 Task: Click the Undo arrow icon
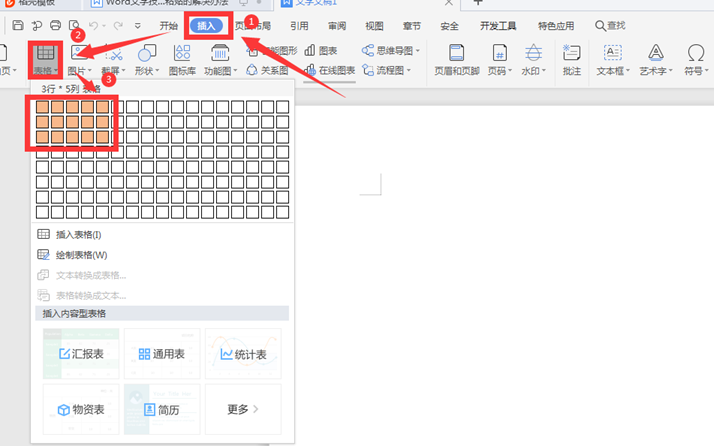tap(93, 26)
